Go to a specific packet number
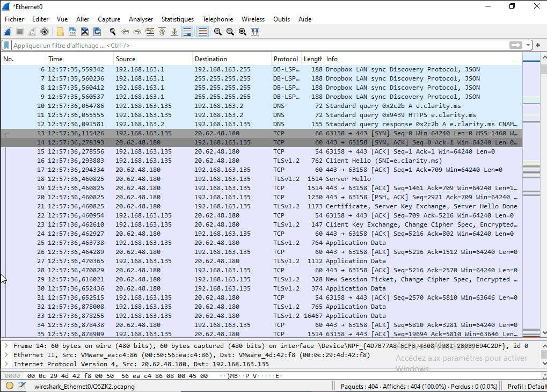Screen dimensions: 547x392 pyautogui.click(x=150, y=32)
